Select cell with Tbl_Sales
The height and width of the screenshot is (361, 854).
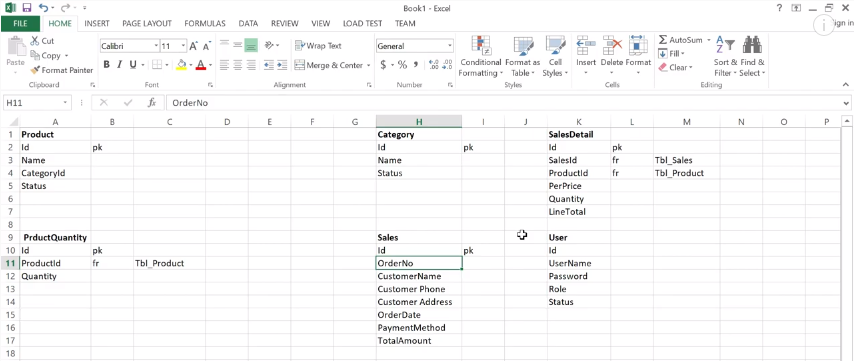[687, 160]
